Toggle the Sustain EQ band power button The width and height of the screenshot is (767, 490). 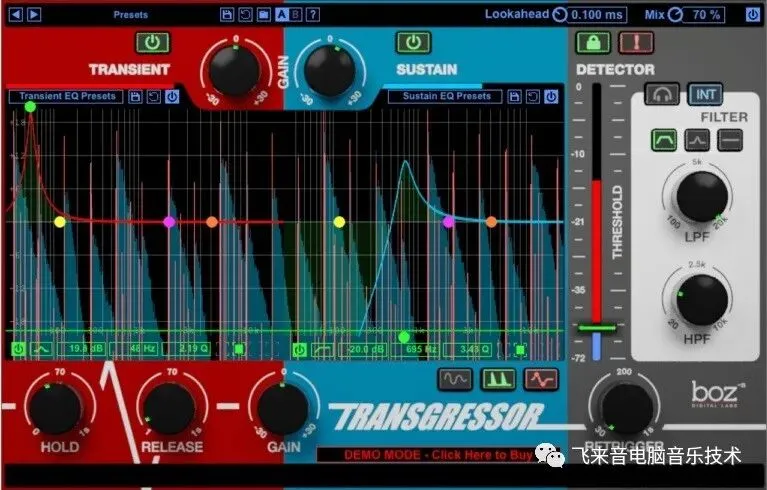coord(299,350)
